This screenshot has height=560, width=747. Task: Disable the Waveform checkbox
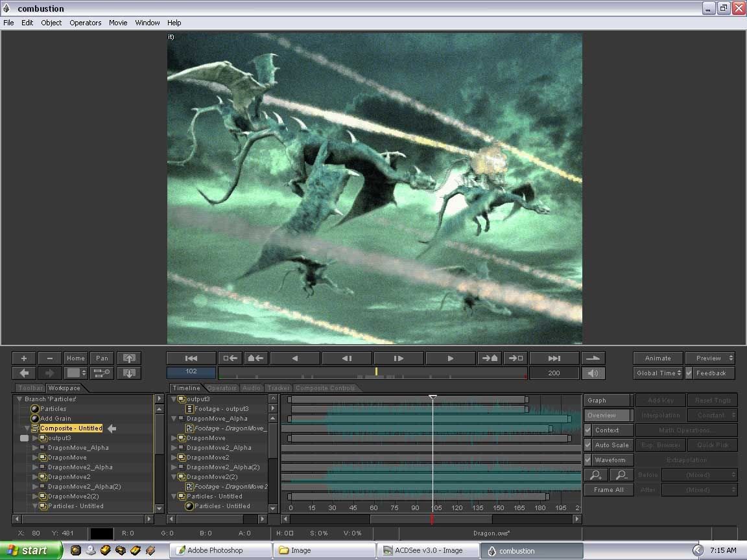pos(588,460)
